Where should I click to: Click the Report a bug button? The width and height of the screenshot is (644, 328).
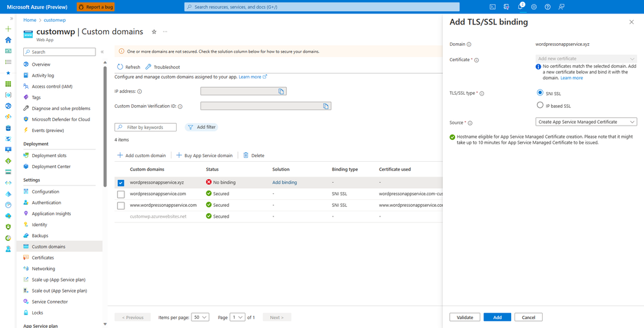[95, 7]
